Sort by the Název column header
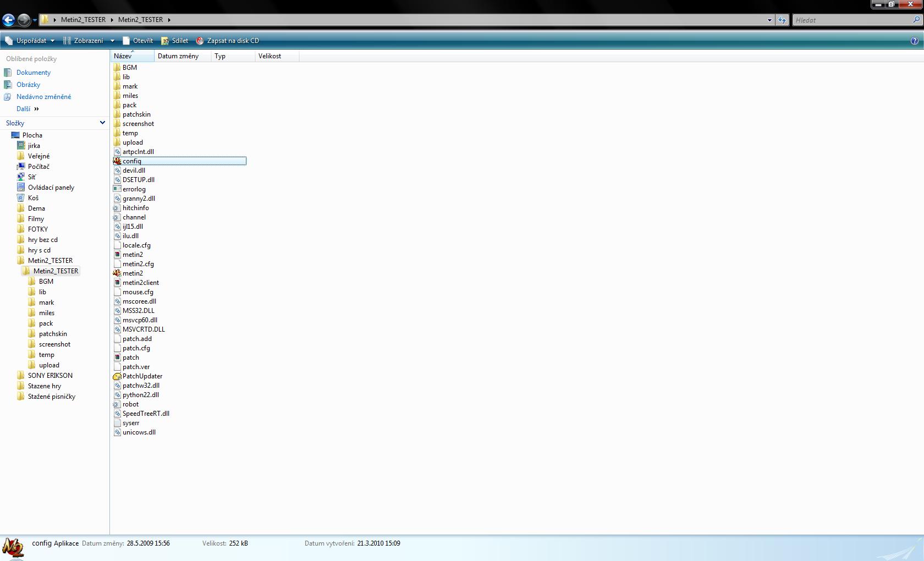 point(133,56)
